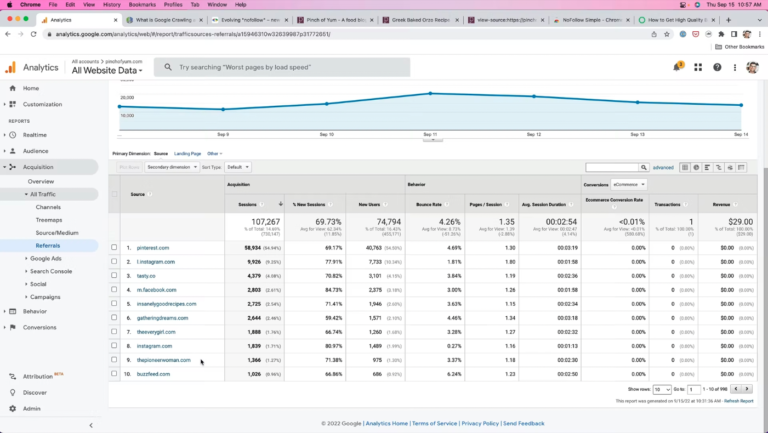Check the insanelygoodrecipes.com row checkbox
Viewport: 768px width, 433px height.
tap(114, 304)
